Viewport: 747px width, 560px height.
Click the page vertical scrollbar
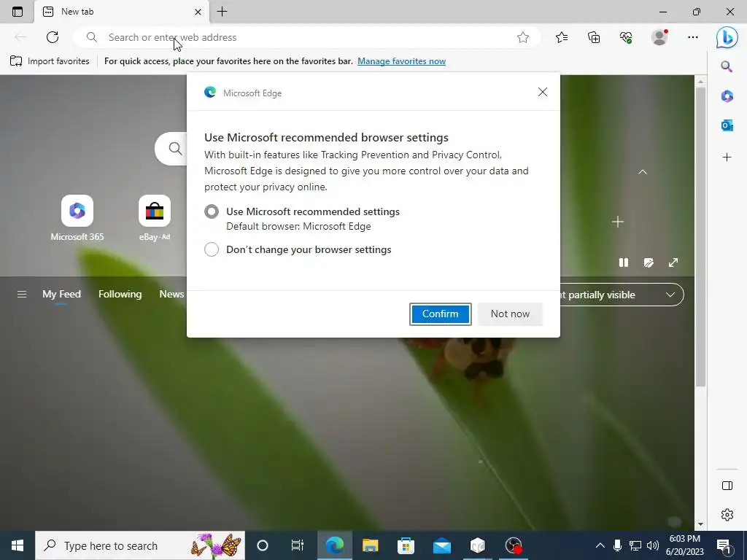700,237
